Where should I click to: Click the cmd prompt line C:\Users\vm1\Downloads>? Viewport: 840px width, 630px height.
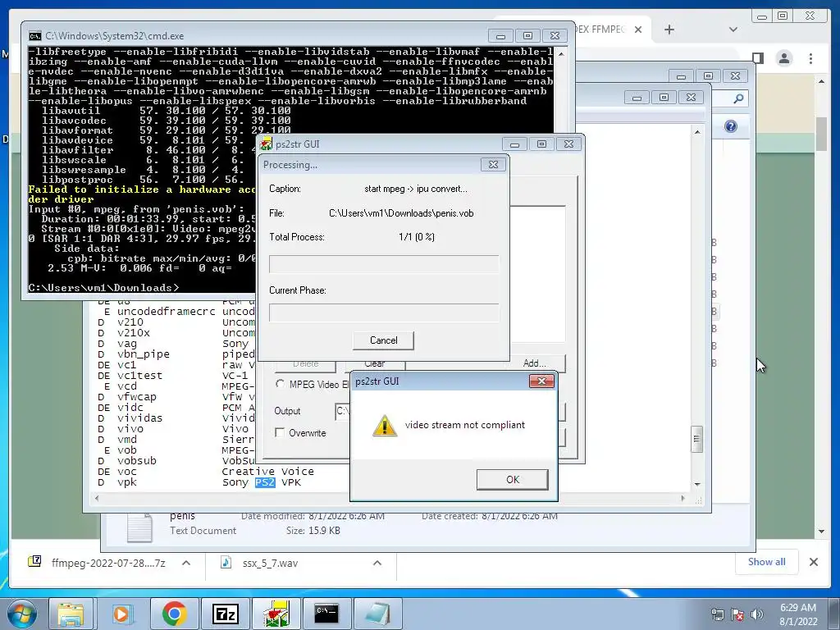click(103, 288)
